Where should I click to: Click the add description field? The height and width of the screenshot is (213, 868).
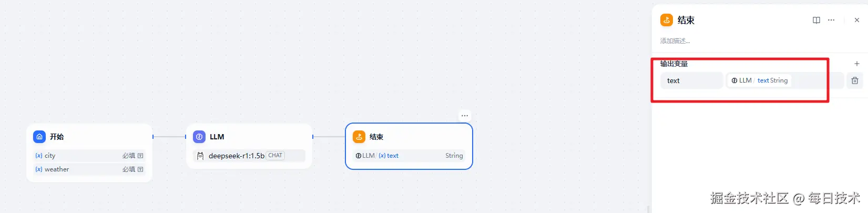pos(675,41)
